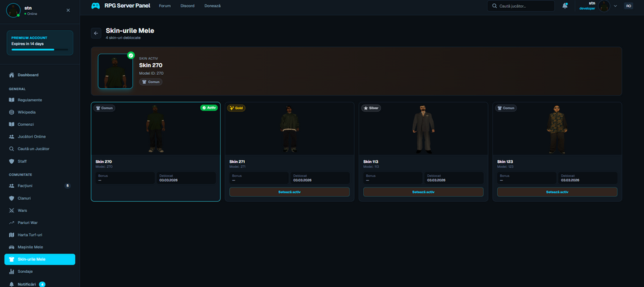The height and width of the screenshot is (287, 644).
Task: Click the Jucători Online people icon
Action: (x=12, y=137)
